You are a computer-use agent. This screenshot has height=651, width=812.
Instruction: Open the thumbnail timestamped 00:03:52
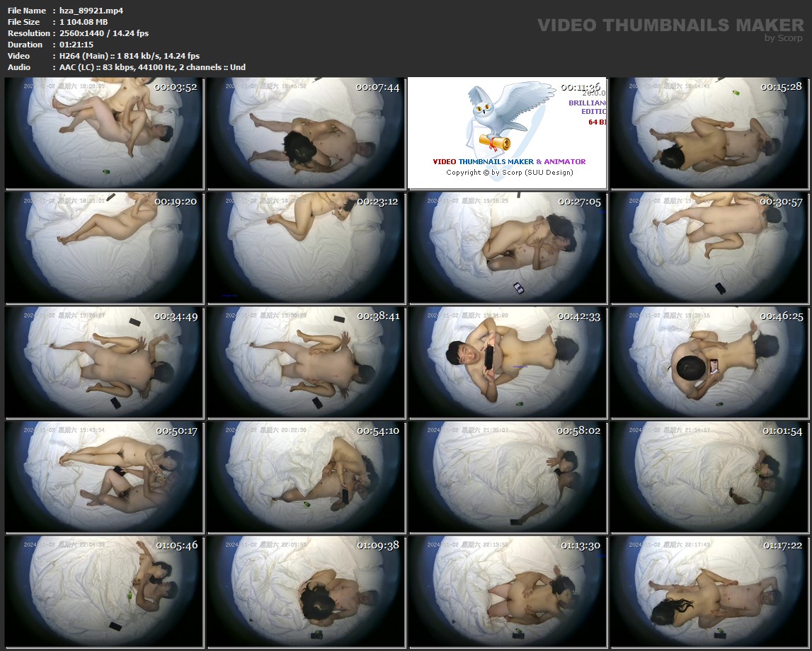tap(104, 133)
